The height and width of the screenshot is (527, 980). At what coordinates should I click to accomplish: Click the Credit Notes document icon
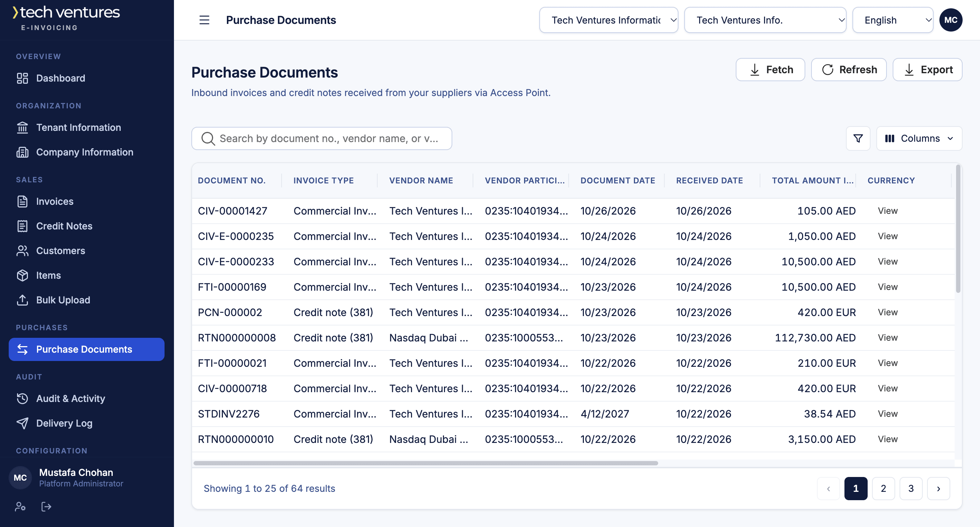click(22, 226)
